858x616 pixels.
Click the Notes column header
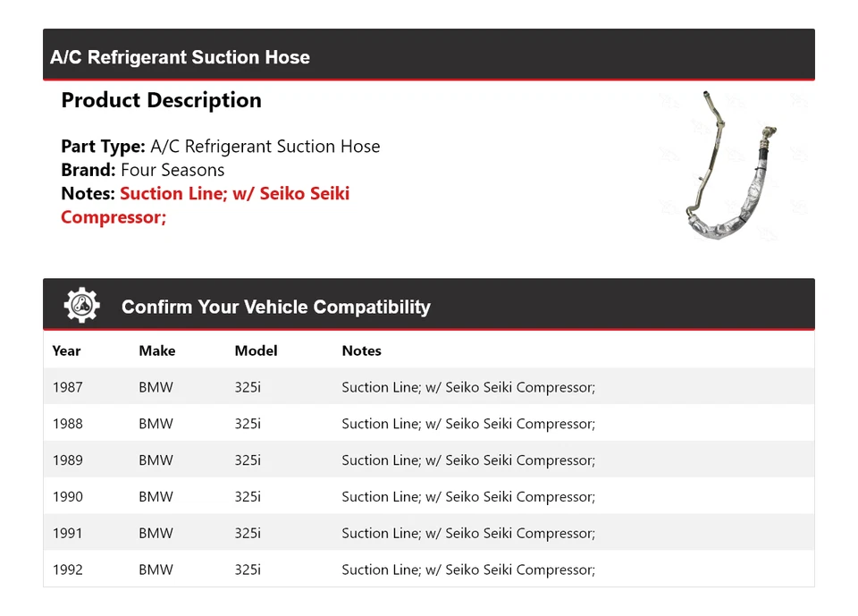[361, 350]
